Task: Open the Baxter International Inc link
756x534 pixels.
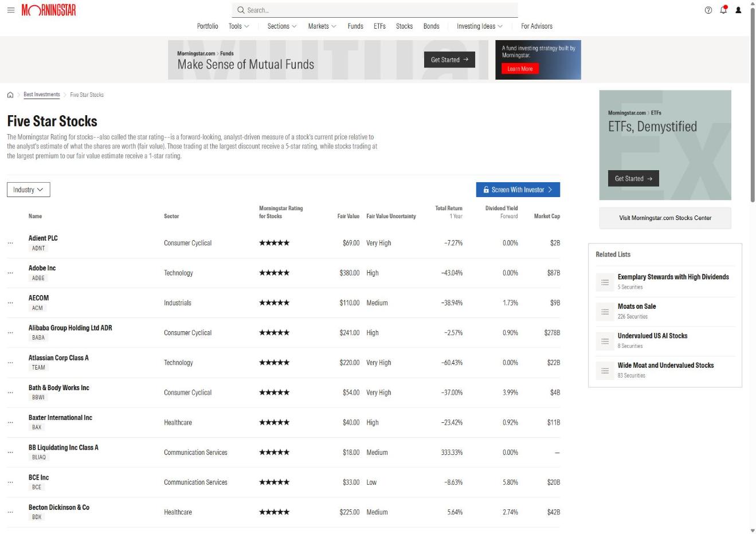Action: pyautogui.click(x=60, y=418)
